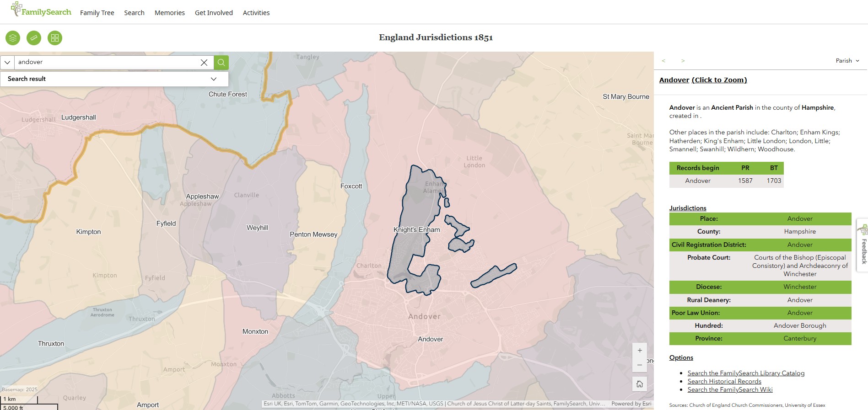
Task: Open the Family Tree menu
Action: coord(97,13)
